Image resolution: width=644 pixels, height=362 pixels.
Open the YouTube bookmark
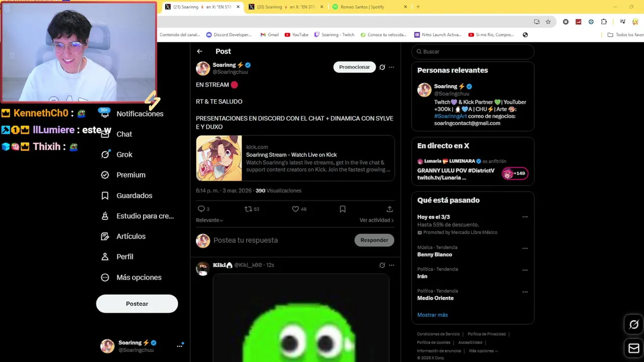(x=296, y=35)
